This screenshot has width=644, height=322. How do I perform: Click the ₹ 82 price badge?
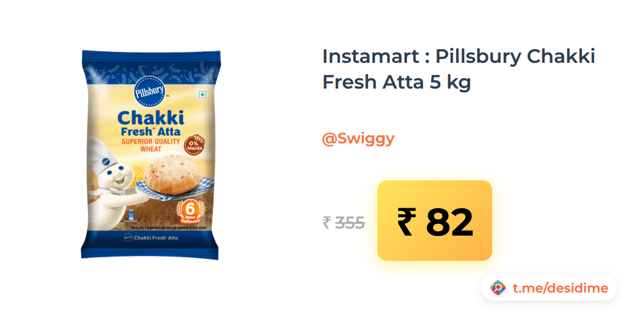(x=435, y=221)
